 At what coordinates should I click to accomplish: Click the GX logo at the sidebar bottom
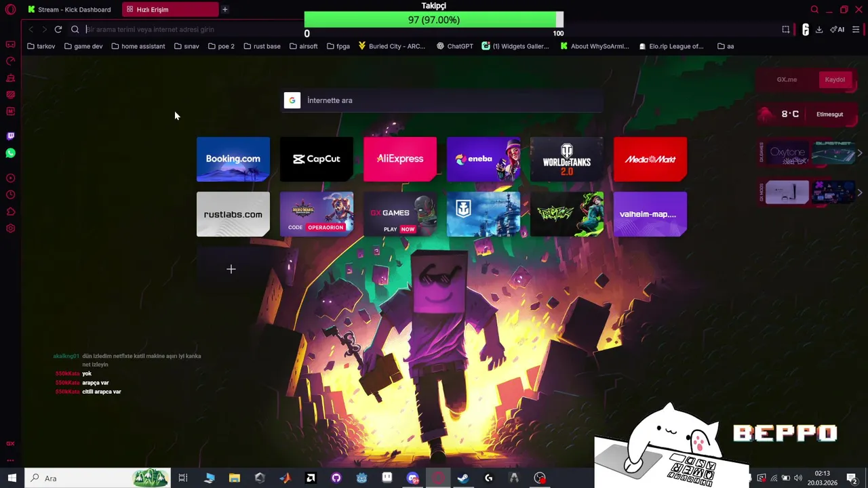[x=10, y=443]
